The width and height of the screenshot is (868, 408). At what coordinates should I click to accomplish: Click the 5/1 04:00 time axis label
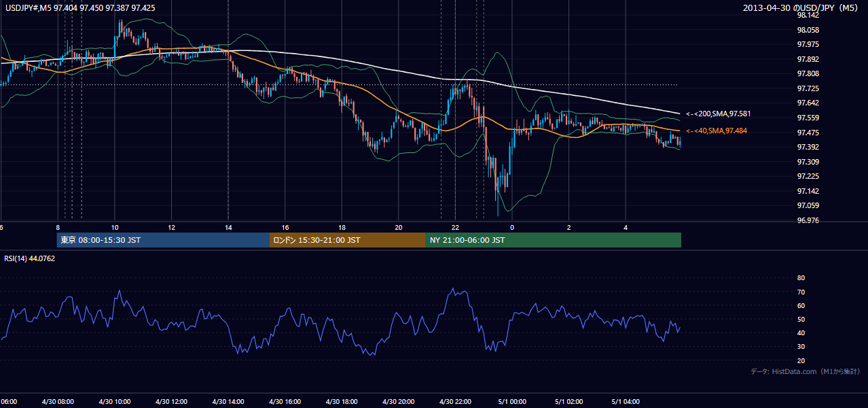626,401
